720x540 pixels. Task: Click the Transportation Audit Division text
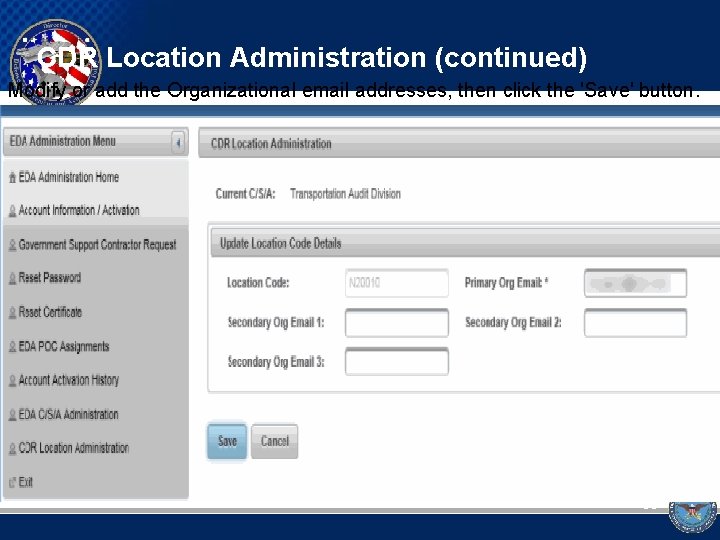[345, 194]
